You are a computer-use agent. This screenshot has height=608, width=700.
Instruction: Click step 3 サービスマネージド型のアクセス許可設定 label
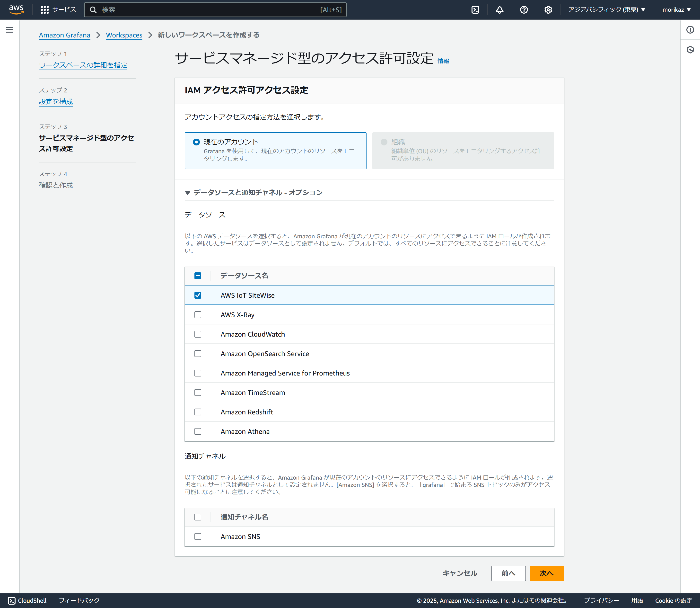87,143
